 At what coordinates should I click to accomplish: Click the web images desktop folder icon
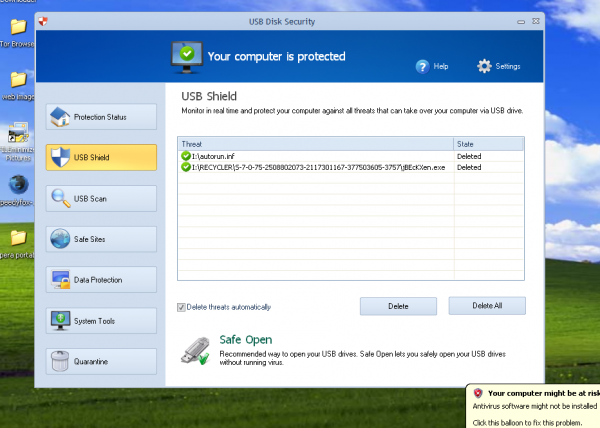(18, 80)
